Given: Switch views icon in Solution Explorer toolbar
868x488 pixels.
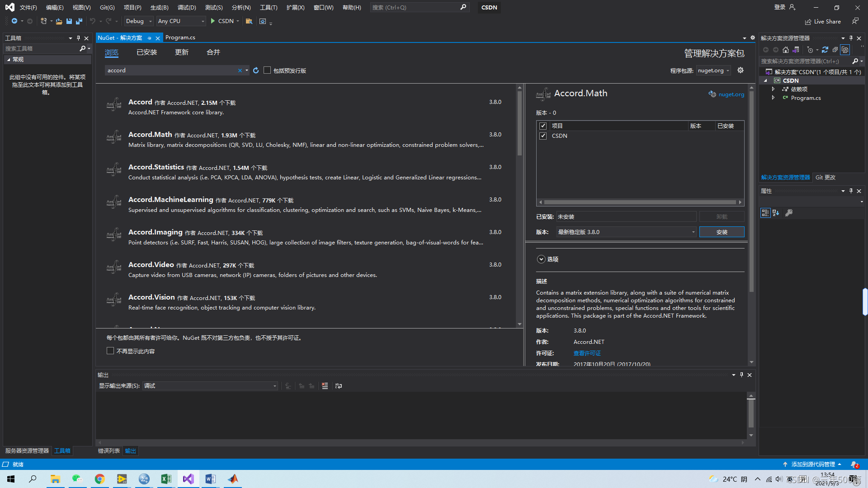Looking at the screenshot, I should coord(796,50).
